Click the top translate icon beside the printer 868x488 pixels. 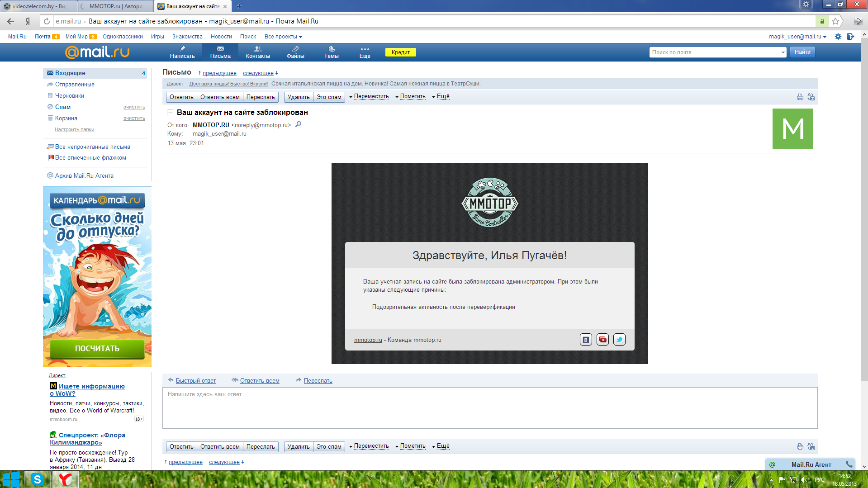click(x=811, y=97)
